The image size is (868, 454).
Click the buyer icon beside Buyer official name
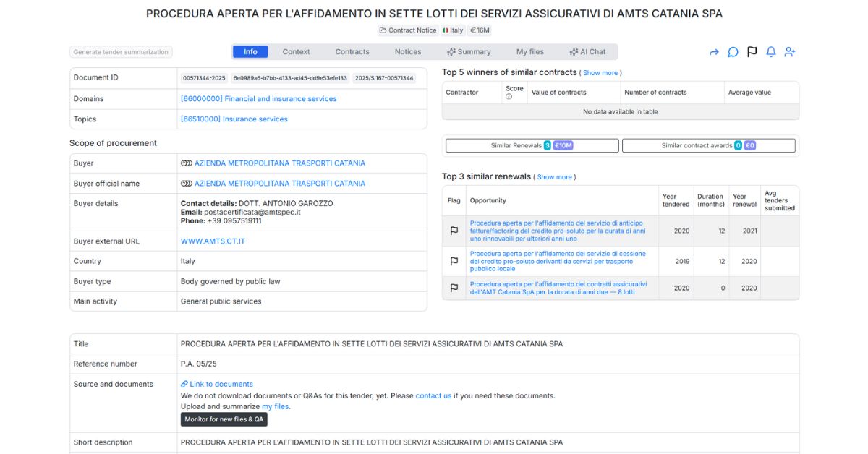pos(186,184)
